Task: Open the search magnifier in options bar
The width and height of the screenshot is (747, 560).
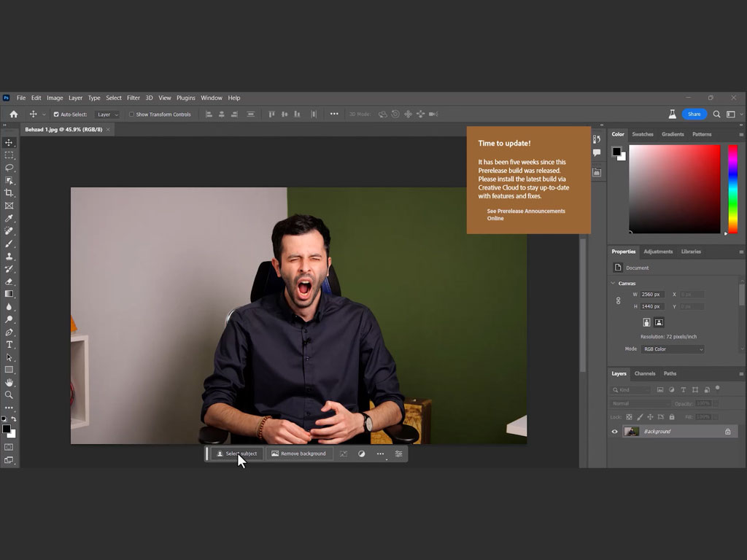Action: (x=716, y=114)
